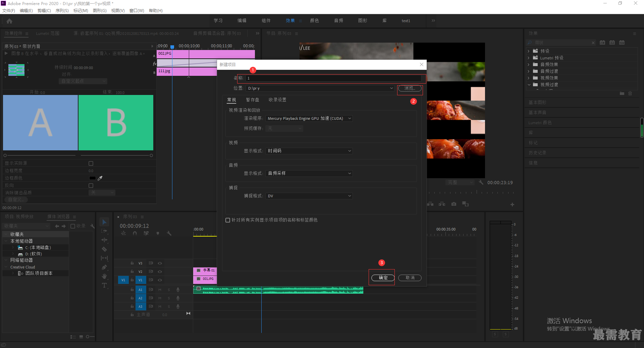Switch to the 暂存盘 tab
This screenshot has width=644, height=348.
click(x=253, y=100)
